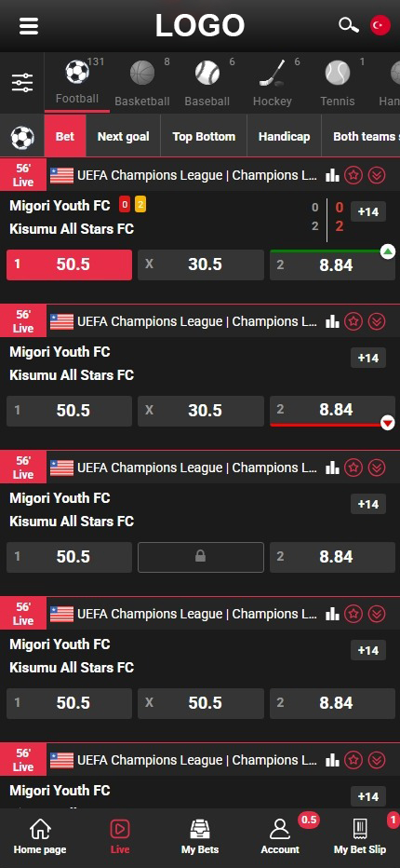Open the hamburger menu
The image size is (400, 868).
coord(29,25)
